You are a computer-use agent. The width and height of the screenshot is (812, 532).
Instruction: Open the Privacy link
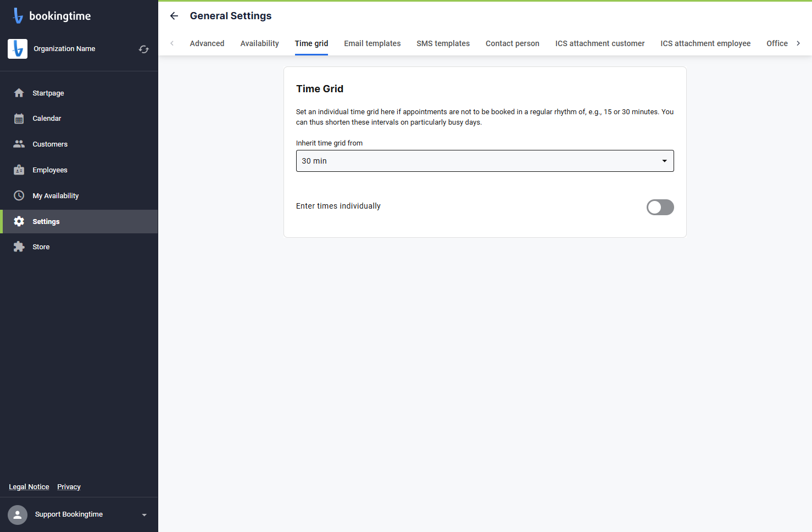tap(69, 487)
